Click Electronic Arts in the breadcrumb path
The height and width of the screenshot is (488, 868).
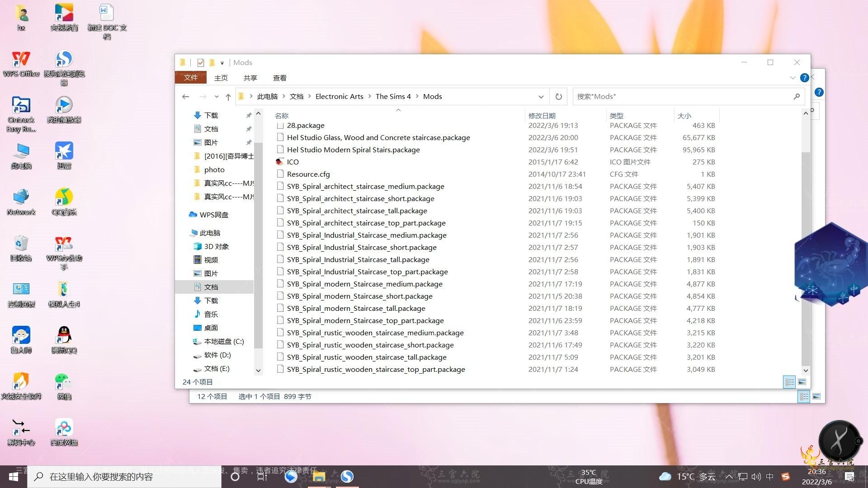pos(340,97)
